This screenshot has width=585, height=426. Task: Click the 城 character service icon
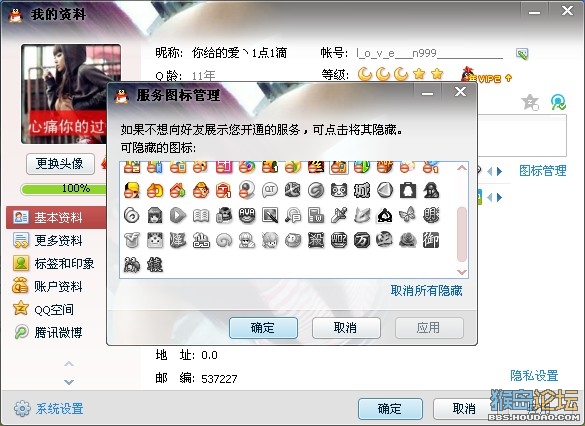click(x=362, y=190)
